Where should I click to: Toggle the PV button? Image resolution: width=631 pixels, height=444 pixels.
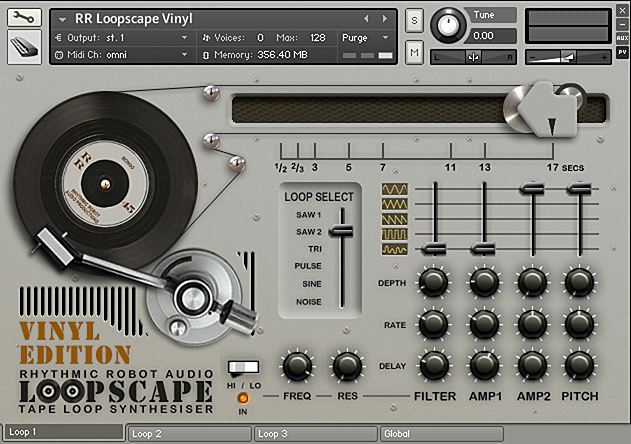pos(622,52)
